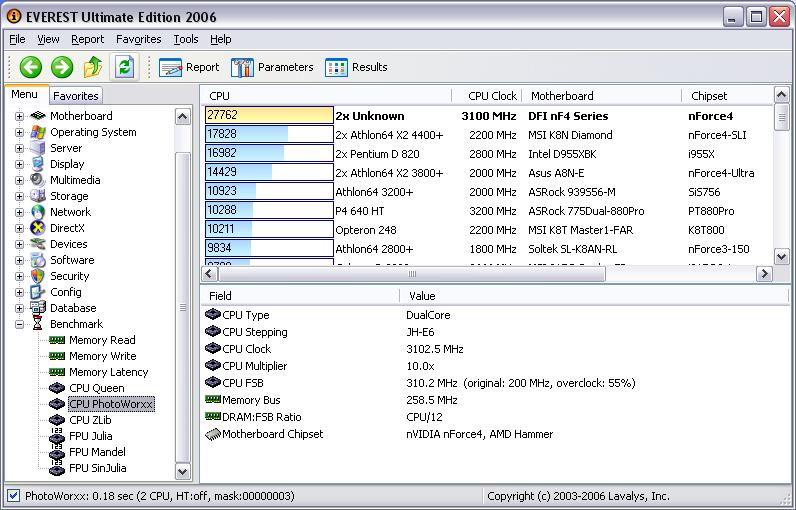Go back with the green left arrow

[x=30, y=67]
